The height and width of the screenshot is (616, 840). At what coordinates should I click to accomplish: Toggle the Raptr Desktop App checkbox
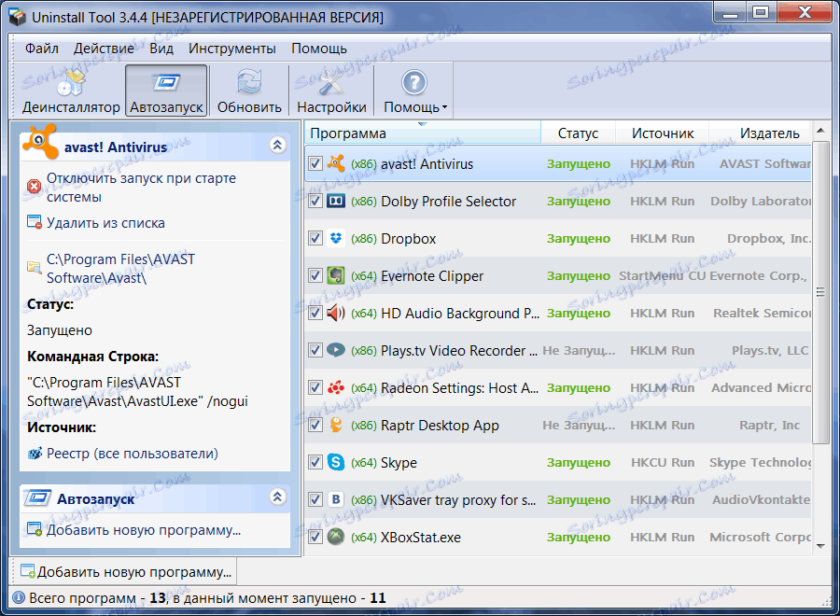(315, 425)
